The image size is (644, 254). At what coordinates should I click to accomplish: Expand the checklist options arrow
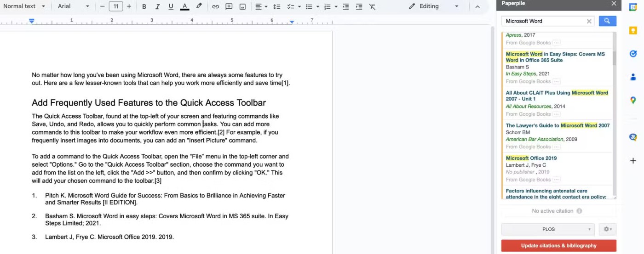(x=299, y=6)
